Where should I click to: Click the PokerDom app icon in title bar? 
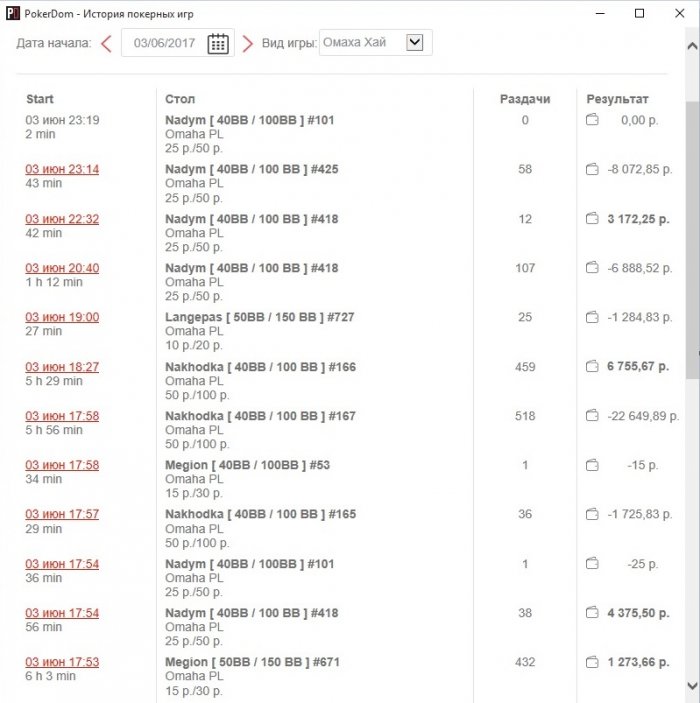click(13, 13)
